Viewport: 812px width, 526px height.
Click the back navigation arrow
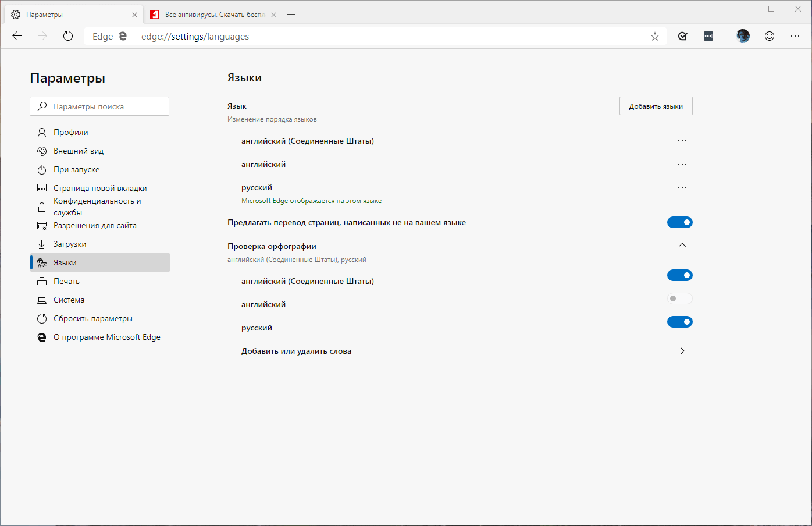tap(17, 36)
